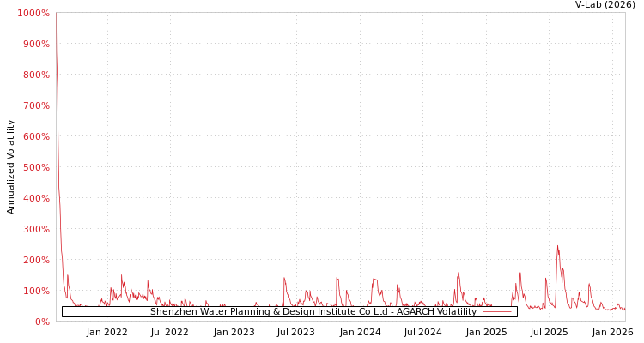Click the Jul 2024 x-axis label

tap(423, 332)
